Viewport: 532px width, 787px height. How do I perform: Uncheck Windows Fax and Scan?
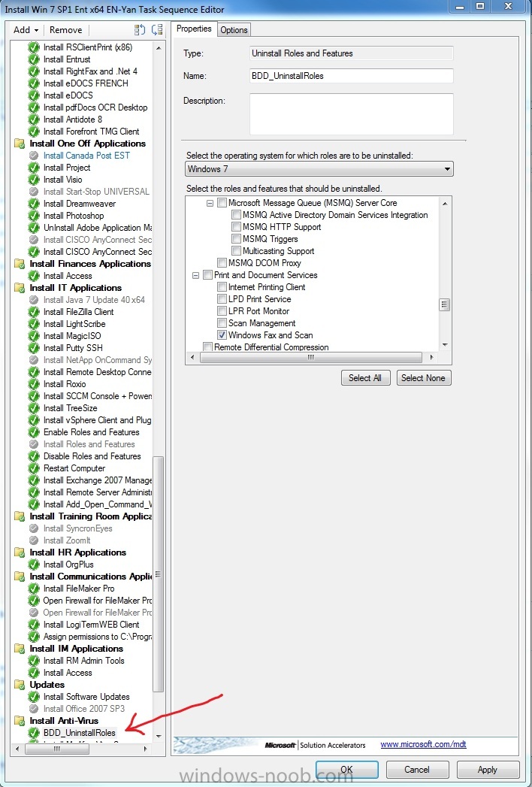222,335
